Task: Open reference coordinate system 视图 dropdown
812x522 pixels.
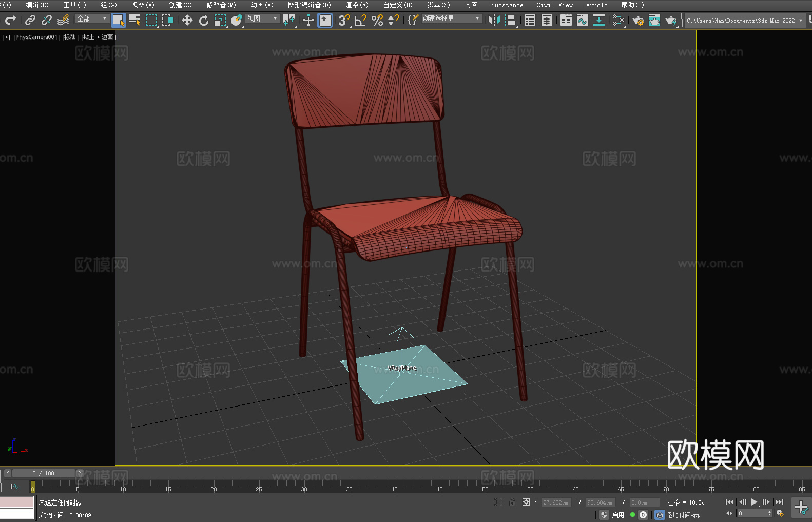Action: [x=262, y=18]
